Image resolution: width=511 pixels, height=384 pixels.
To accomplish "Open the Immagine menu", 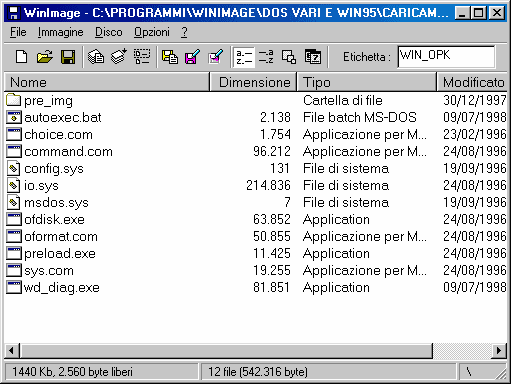I will point(60,32).
